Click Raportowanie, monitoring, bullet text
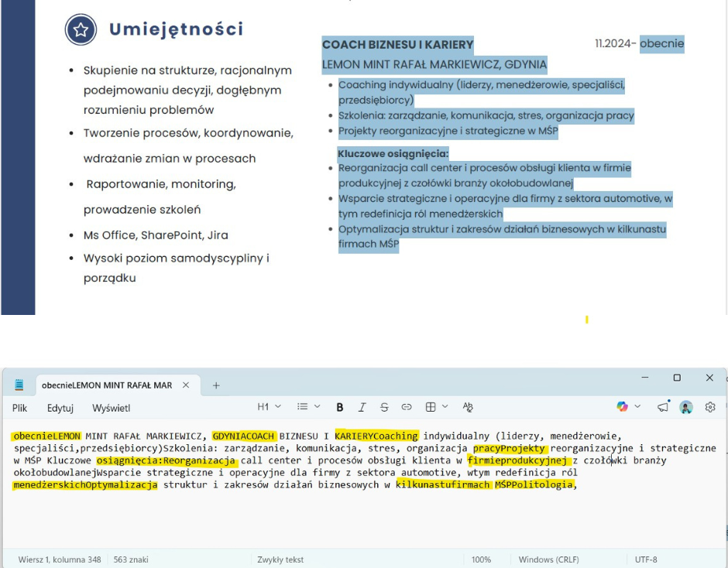Viewport: 728px width, 568px height. pyautogui.click(x=161, y=184)
